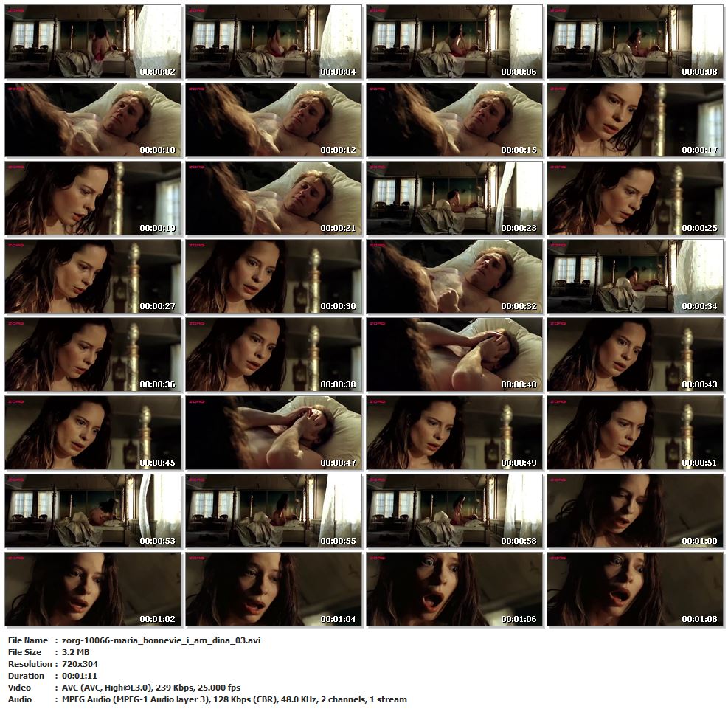The image size is (728, 709).
Task: Select the thumbnail timestamped 00:01:08
Action: (635, 589)
